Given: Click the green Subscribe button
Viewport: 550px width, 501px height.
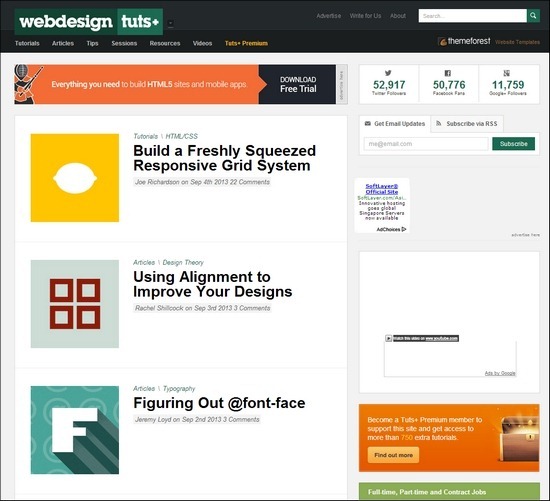Looking at the screenshot, I should (x=514, y=144).
